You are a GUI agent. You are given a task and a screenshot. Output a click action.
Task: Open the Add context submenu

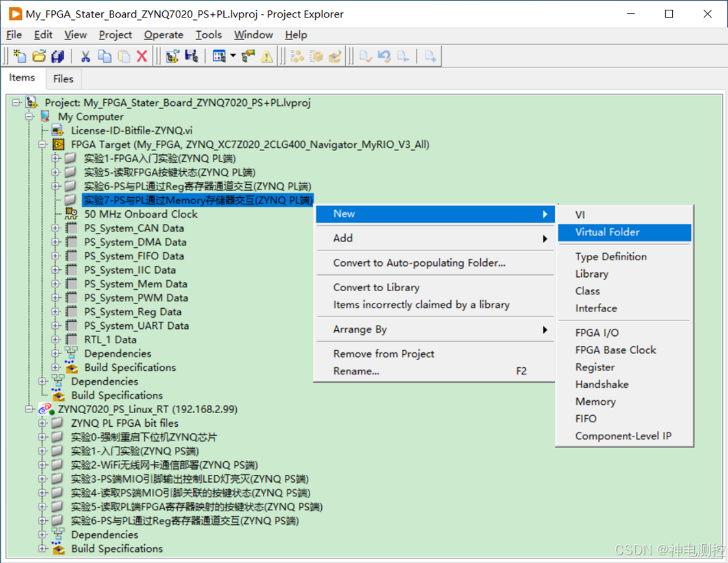pyautogui.click(x=435, y=238)
